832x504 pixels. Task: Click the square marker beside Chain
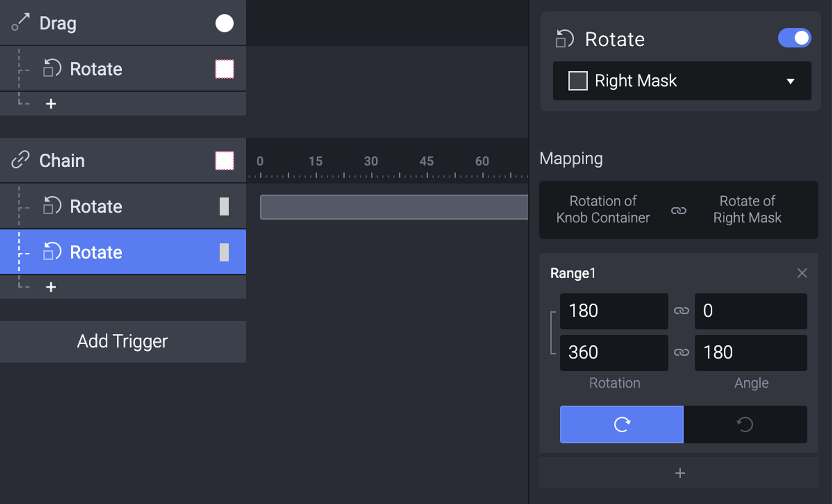click(224, 161)
